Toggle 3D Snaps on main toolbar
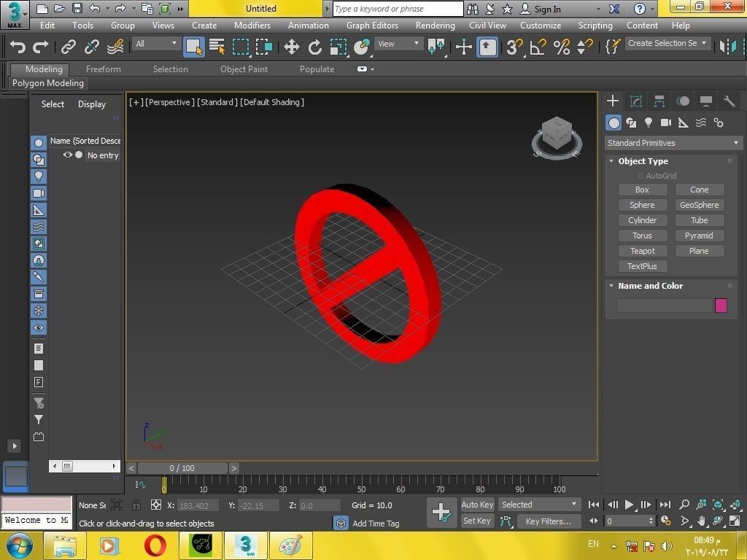Image resolution: width=747 pixels, height=560 pixels. pyautogui.click(x=514, y=47)
